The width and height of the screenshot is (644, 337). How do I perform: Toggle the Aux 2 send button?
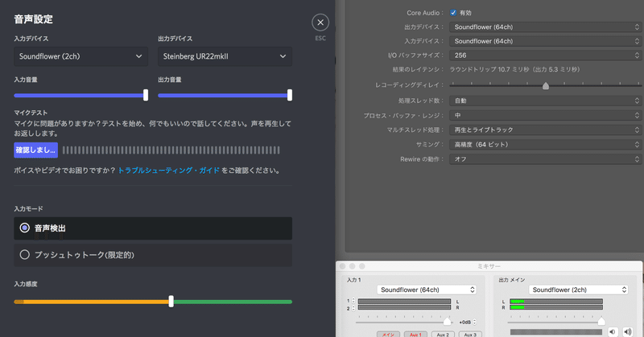pyautogui.click(x=443, y=334)
